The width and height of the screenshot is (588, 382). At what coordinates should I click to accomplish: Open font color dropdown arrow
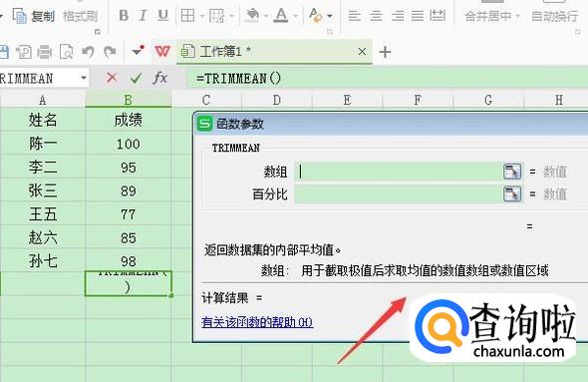point(296,16)
